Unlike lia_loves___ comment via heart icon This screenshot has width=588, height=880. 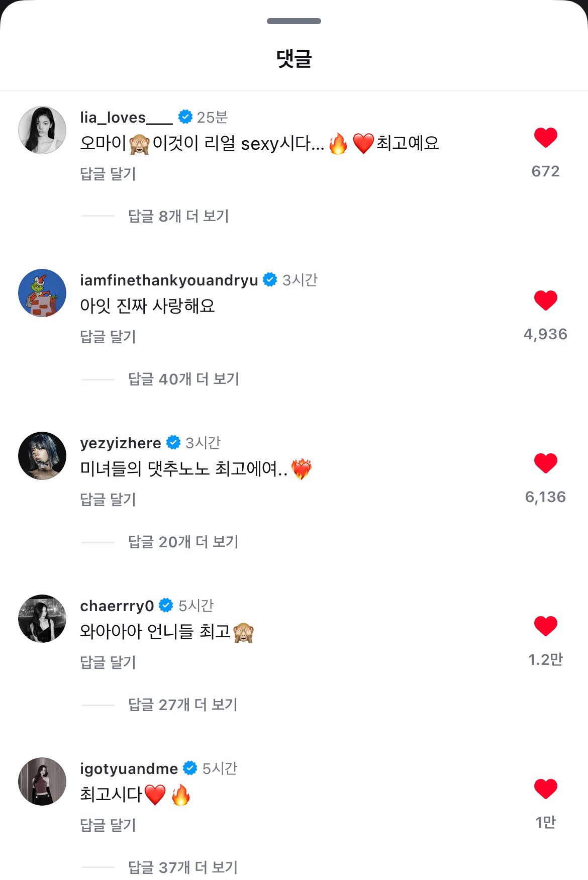point(545,138)
